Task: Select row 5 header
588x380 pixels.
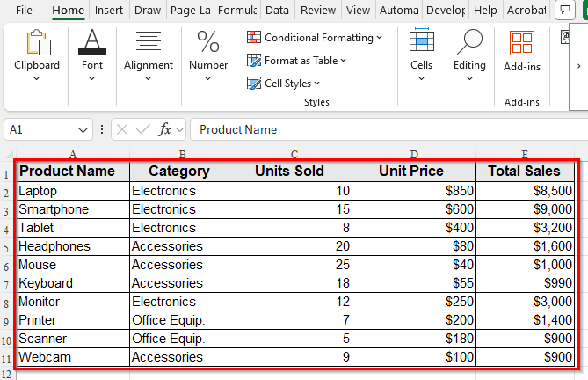Action: pyautogui.click(x=6, y=247)
